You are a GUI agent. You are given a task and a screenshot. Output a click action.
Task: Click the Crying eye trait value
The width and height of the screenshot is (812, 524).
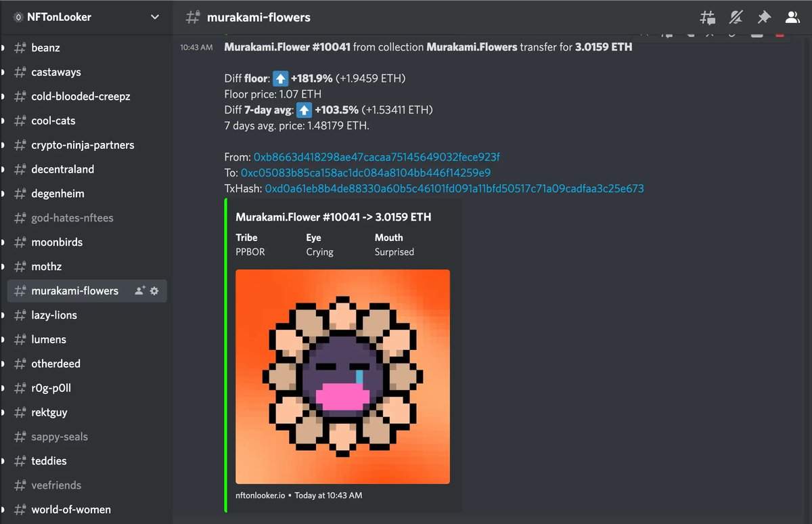point(319,252)
